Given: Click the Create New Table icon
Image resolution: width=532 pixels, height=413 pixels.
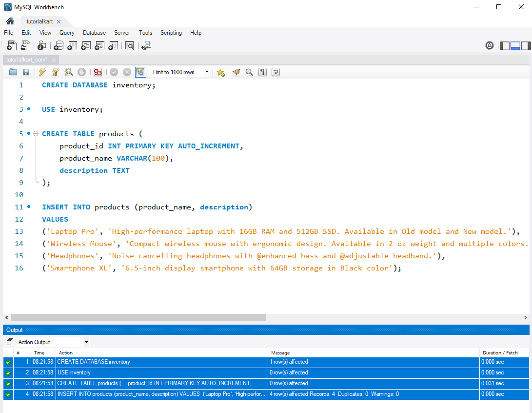Looking at the screenshot, I should click(72, 45).
